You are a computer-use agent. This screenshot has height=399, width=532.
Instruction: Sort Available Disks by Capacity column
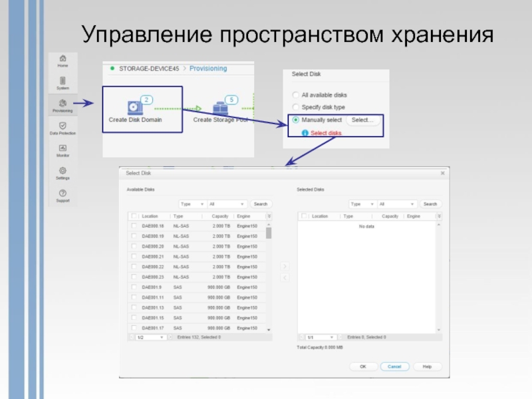point(220,216)
